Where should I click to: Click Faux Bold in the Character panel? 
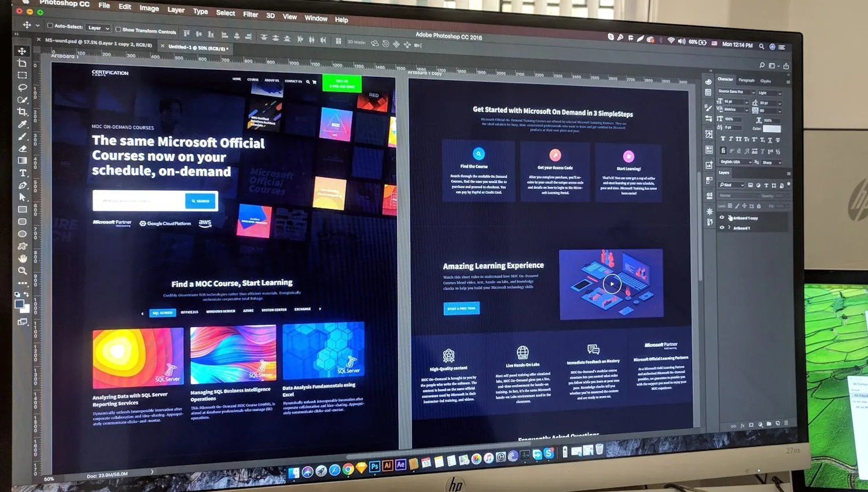pos(723,139)
